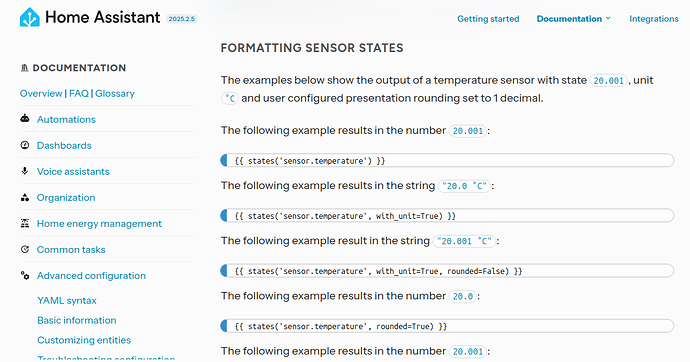Click the Voice assistants microphone icon
Viewport: 690px width, 362px height.
tap(25, 171)
